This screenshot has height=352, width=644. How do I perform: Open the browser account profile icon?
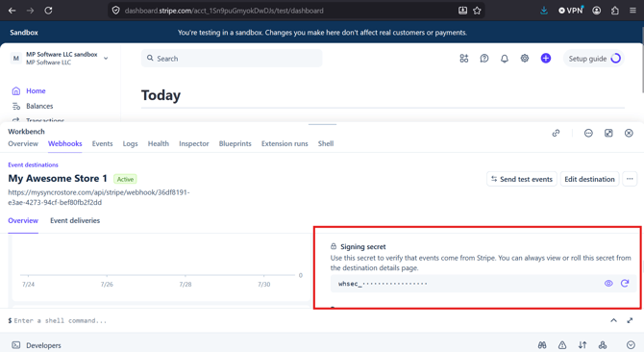(x=596, y=11)
